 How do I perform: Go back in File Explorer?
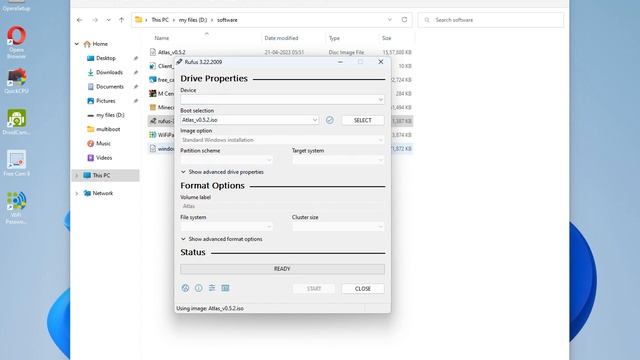click(x=80, y=20)
